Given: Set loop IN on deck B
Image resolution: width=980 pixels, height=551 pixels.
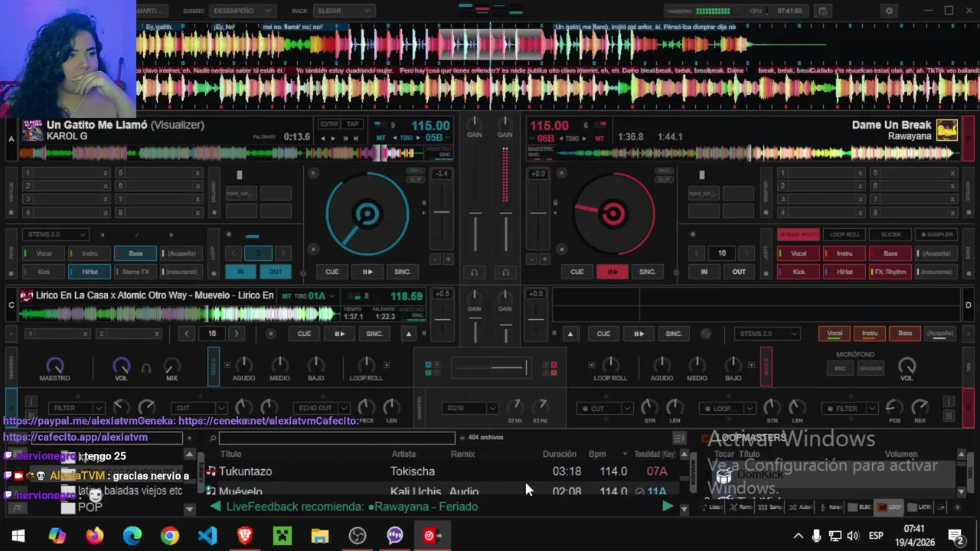Looking at the screenshot, I should (704, 272).
